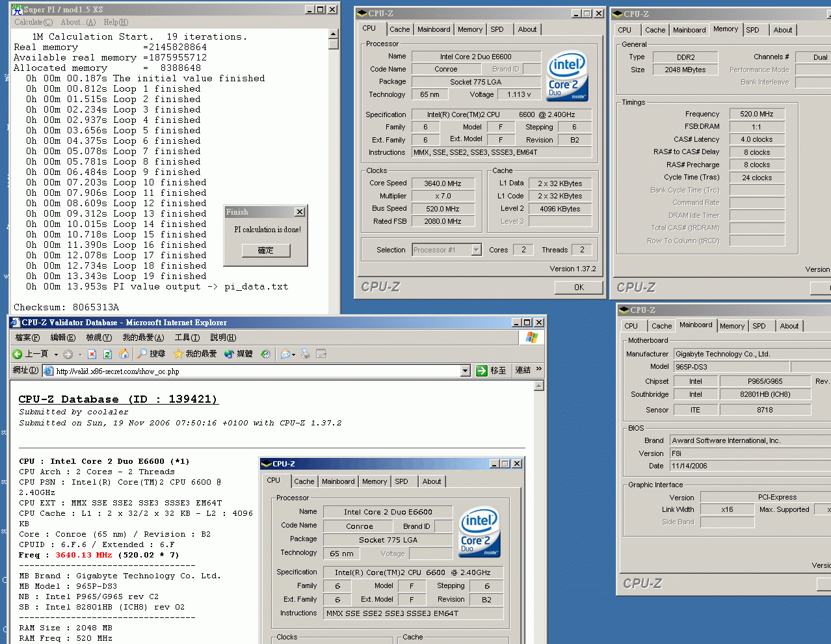Click the History clock icon in IE toolbar

(265, 354)
